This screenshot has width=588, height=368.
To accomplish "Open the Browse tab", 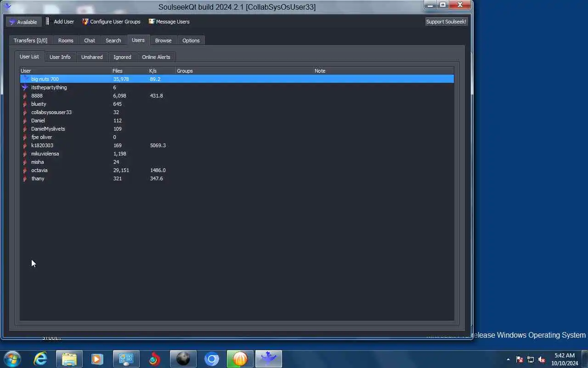I will 163,40.
